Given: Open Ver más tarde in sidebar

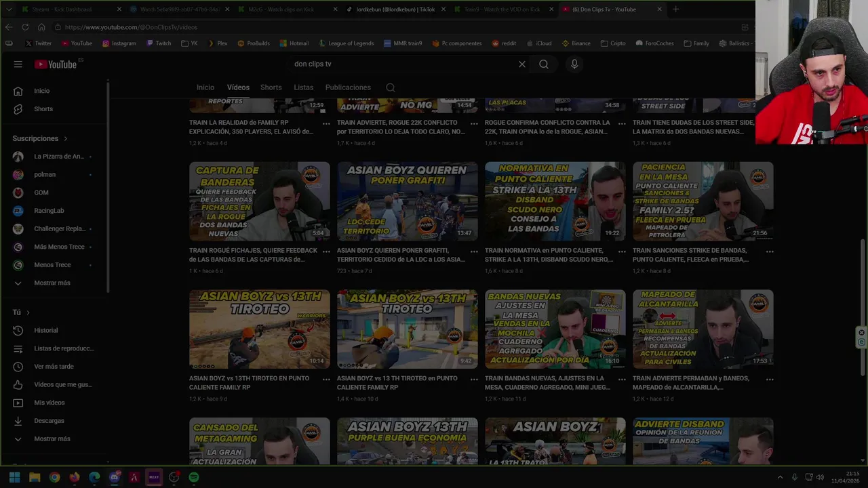Looking at the screenshot, I should (x=54, y=367).
